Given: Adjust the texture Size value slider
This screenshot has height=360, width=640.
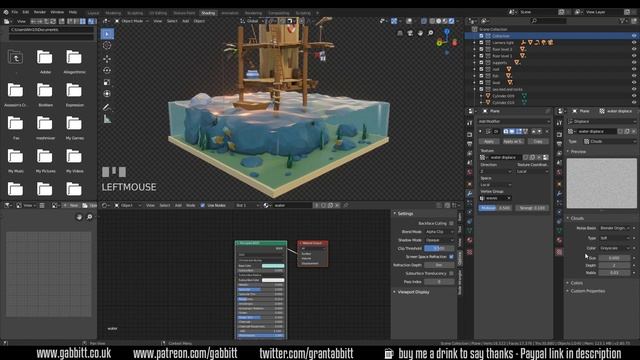Looking at the screenshot, I should tap(614, 258).
